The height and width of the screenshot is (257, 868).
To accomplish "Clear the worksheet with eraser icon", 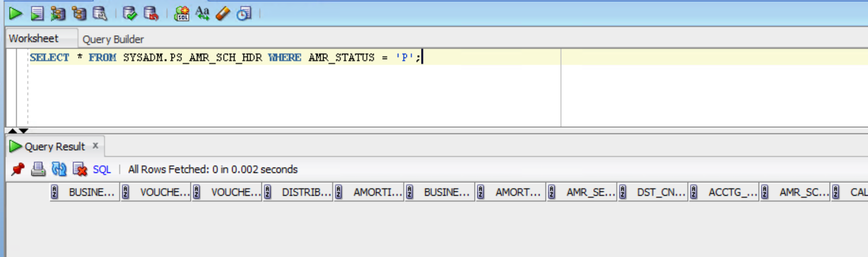I will (x=223, y=14).
